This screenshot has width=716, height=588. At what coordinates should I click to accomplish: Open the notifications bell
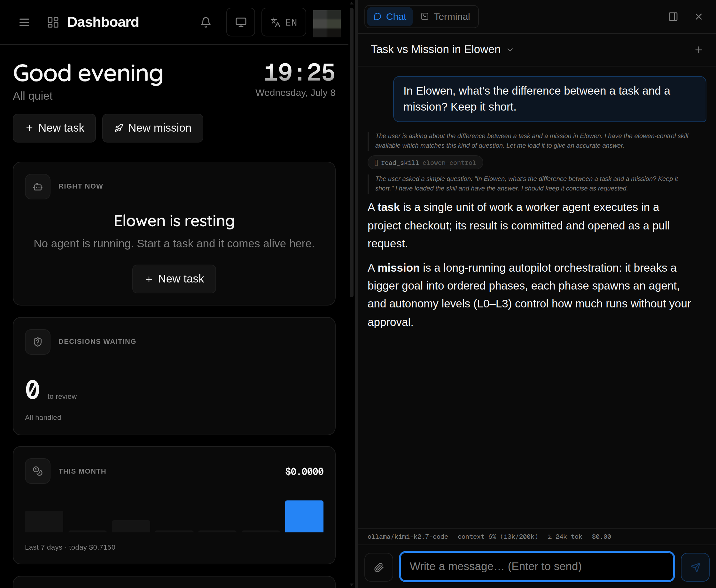206,22
